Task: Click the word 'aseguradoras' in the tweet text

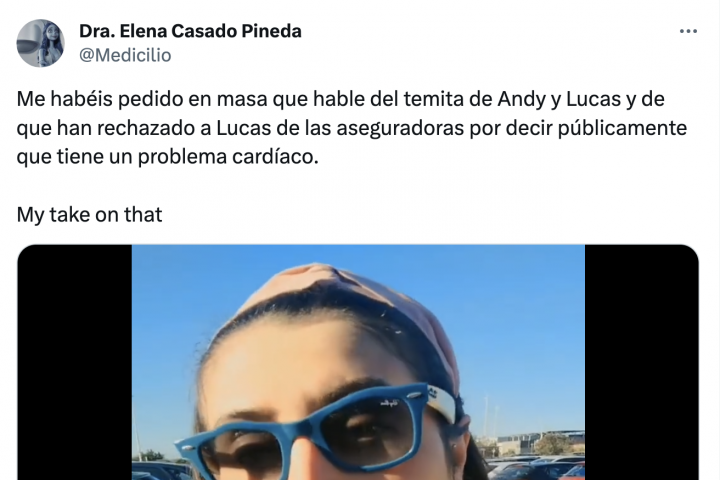Action: point(400,128)
